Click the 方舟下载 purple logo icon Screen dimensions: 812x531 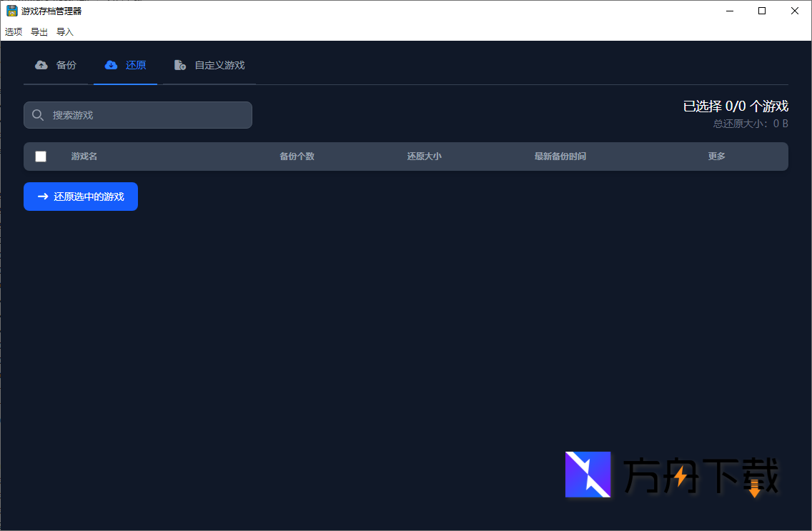point(588,475)
